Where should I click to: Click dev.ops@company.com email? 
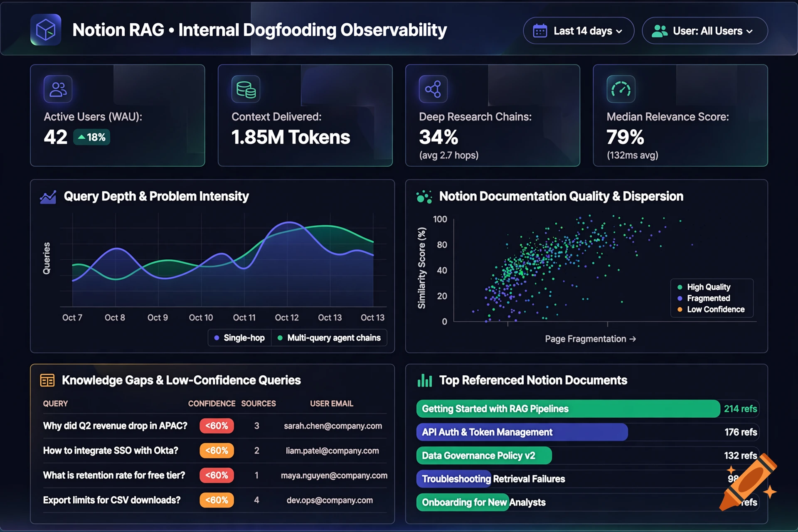click(330, 500)
